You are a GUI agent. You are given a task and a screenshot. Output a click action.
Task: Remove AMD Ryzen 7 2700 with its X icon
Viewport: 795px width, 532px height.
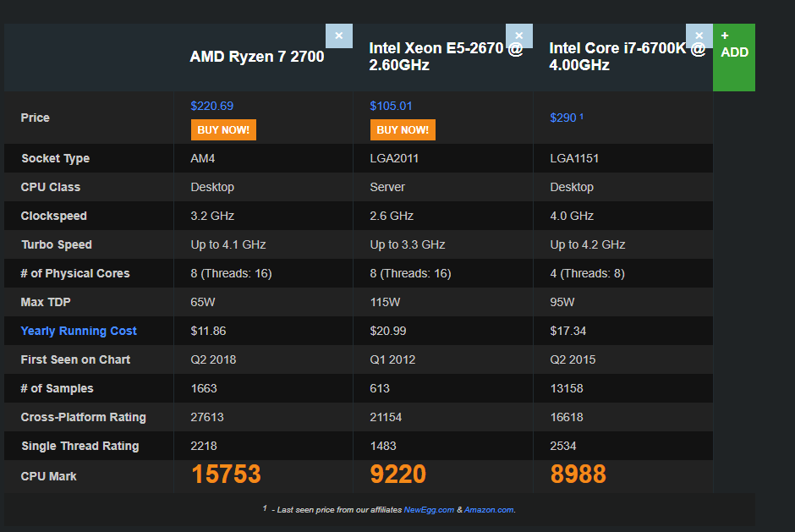click(x=338, y=36)
